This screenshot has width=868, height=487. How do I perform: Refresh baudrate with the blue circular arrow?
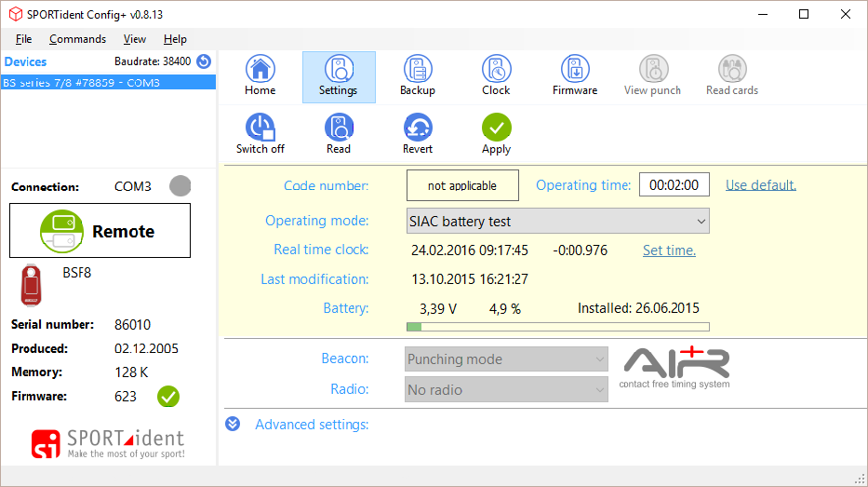tap(204, 61)
